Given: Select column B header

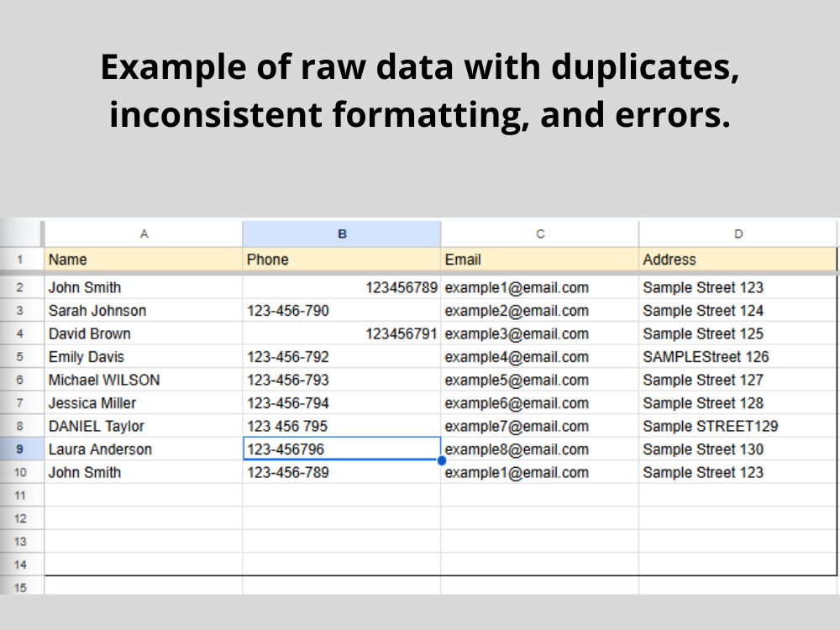Looking at the screenshot, I should pyautogui.click(x=342, y=234).
